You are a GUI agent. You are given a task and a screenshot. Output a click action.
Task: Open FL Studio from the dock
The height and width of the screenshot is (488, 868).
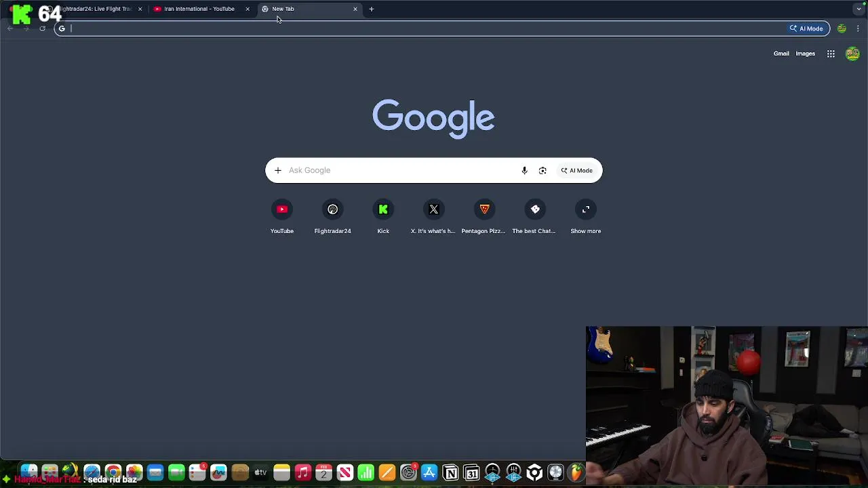tap(576, 472)
